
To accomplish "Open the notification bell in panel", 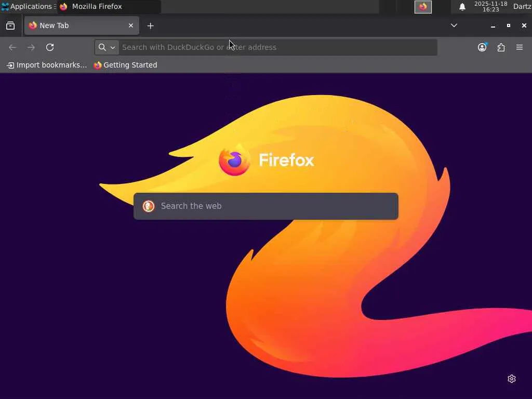I will 462,7.
